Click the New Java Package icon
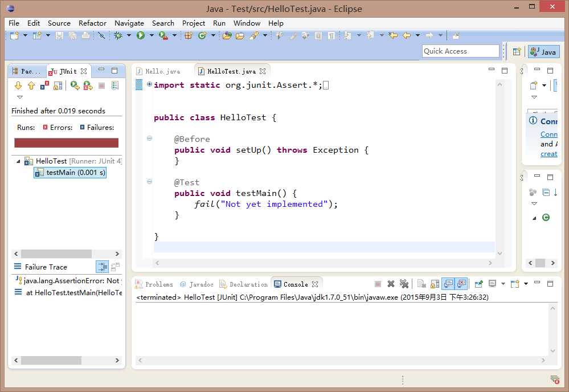Viewport: 569px width, 392px height. [189, 35]
